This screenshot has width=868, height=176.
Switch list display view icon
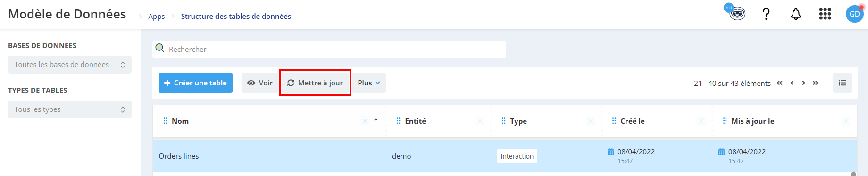point(842,83)
